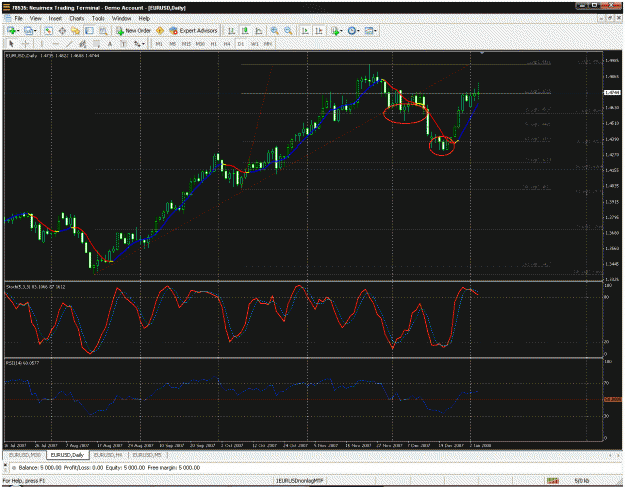Select the Vertical Line drawing tool
This screenshot has width=625, height=487.
pos(41,44)
